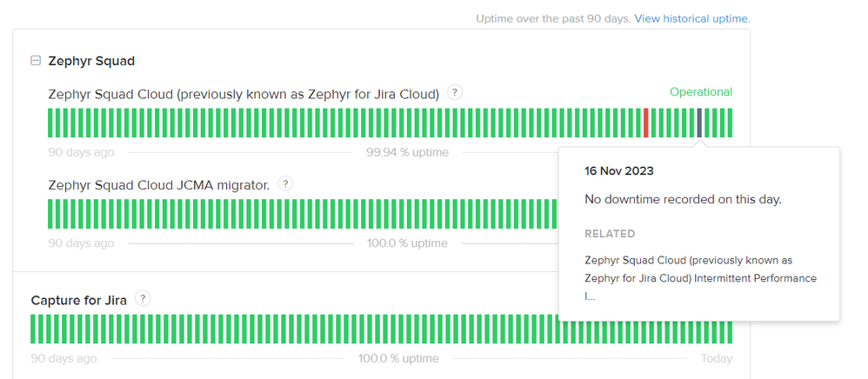Click the first green bar of Zephyr Squad Cloud

point(50,123)
